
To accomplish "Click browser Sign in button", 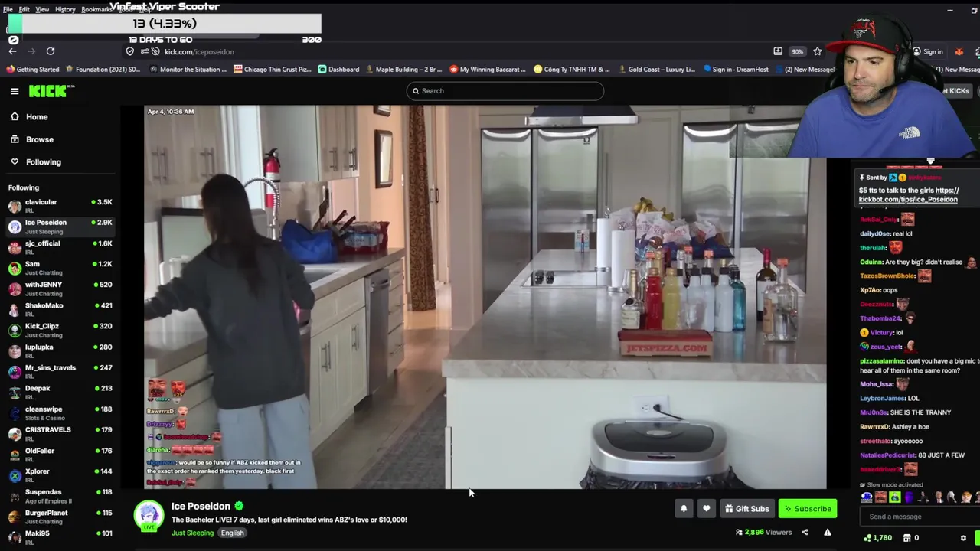I will click(x=927, y=51).
